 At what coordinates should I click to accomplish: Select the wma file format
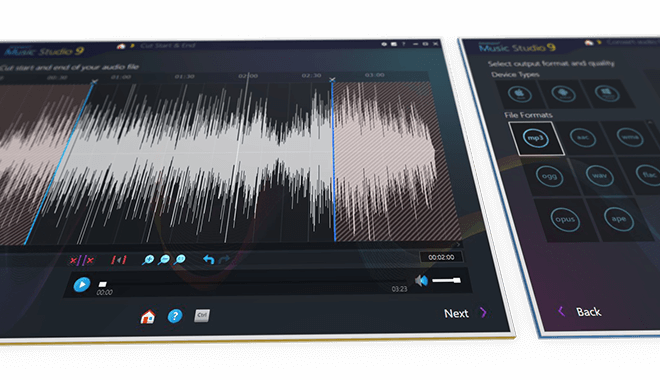pos(630,137)
